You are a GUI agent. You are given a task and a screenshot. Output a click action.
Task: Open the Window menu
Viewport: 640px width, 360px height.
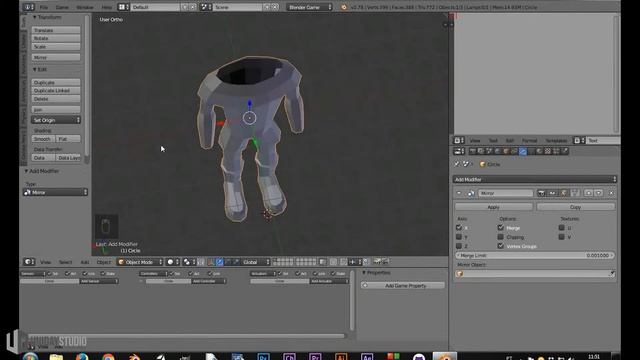[x=85, y=7]
